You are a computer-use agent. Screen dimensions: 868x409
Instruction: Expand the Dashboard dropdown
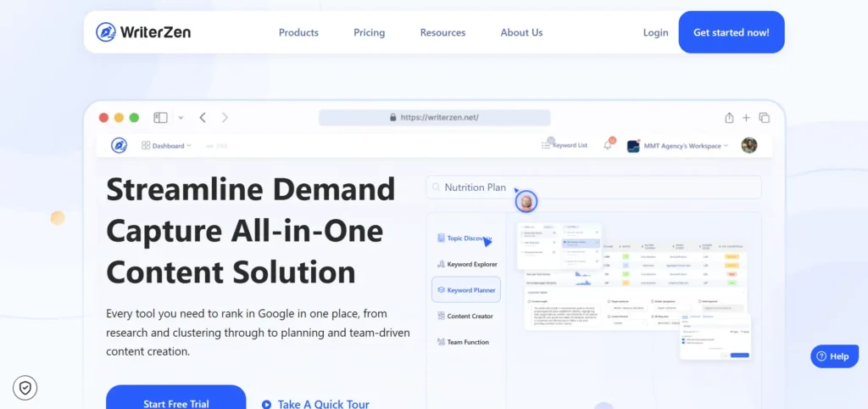166,146
